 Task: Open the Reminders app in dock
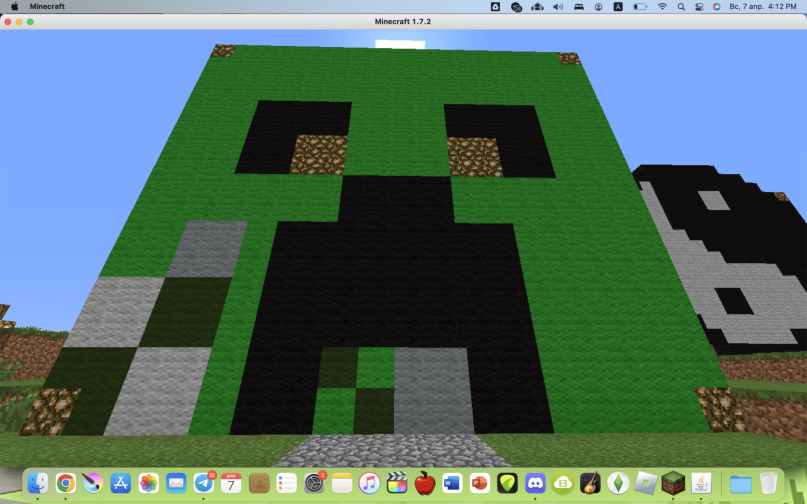click(x=287, y=483)
